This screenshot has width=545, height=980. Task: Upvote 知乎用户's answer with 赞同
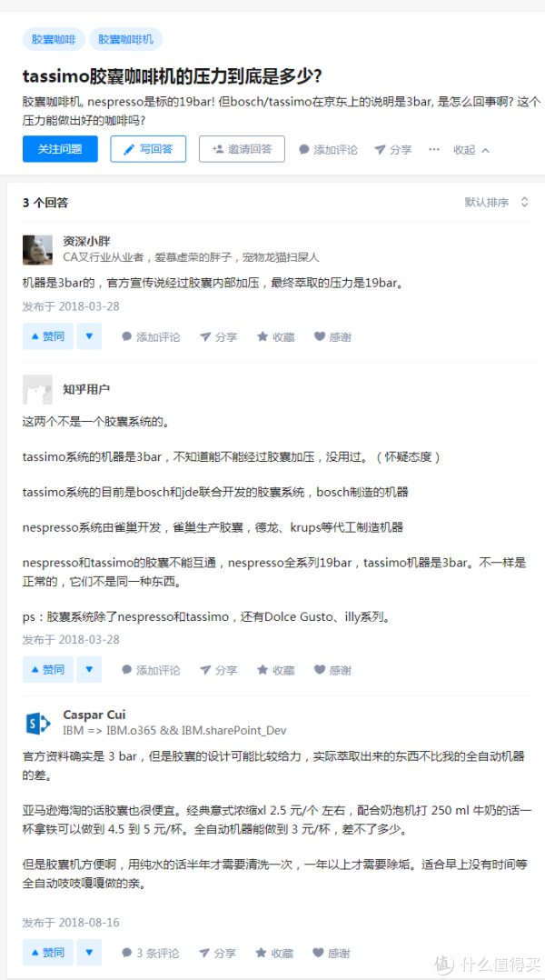coord(48,669)
